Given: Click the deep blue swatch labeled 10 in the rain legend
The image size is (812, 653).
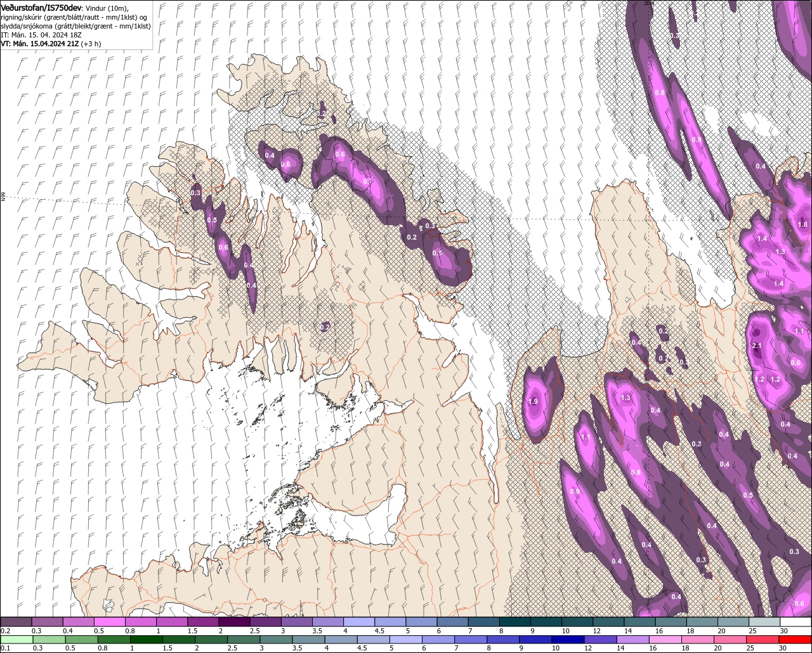Looking at the screenshot, I should tap(568, 640).
